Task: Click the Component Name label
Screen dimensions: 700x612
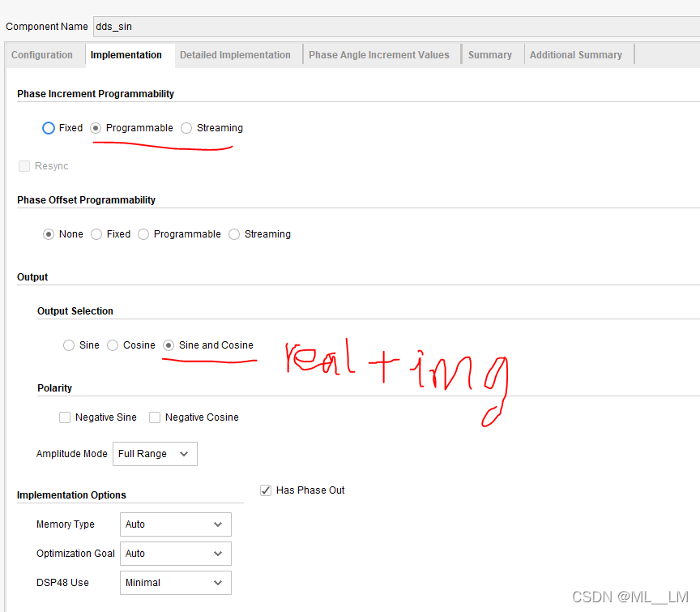Action: click(47, 27)
